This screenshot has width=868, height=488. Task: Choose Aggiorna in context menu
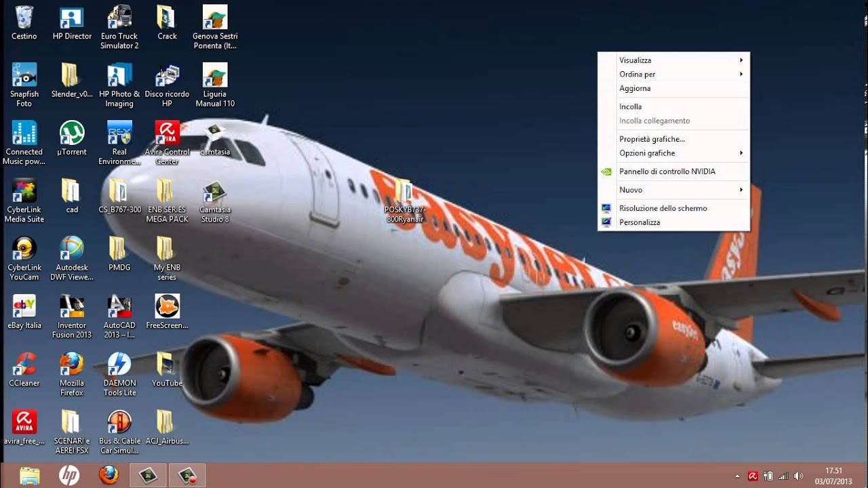coord(673,88)
